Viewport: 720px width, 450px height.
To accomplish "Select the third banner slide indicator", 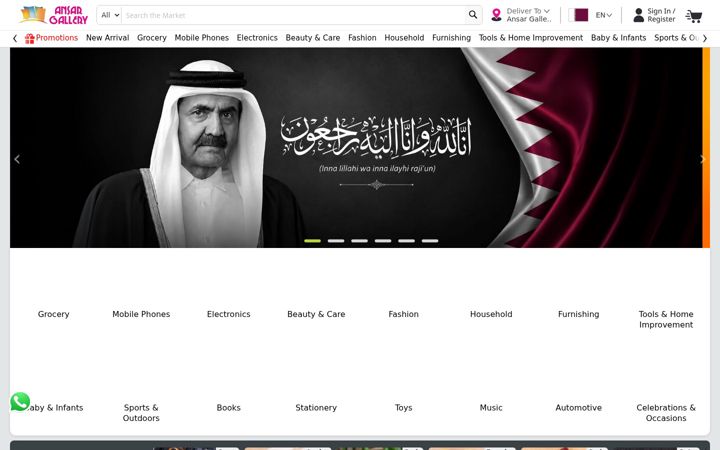I will (360, 241).
